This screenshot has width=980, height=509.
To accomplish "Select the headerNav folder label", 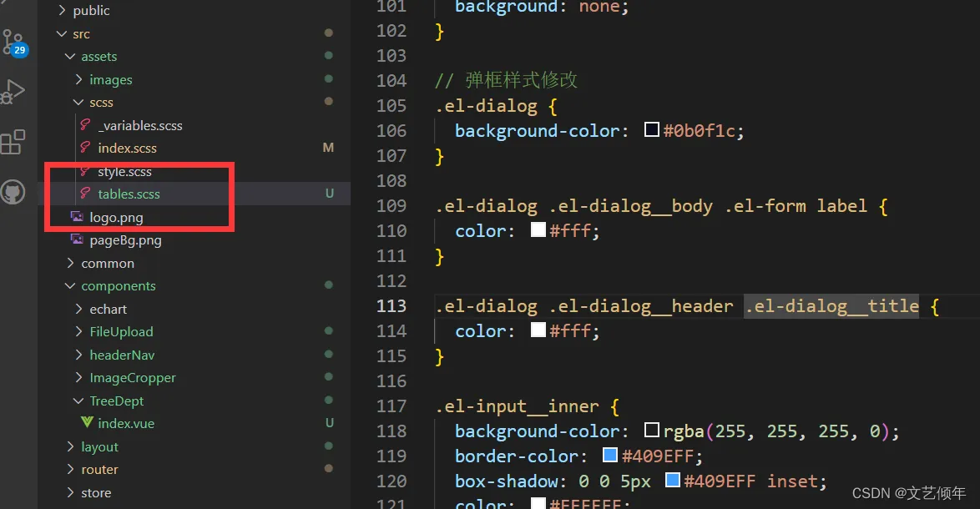I will point(122,355).
